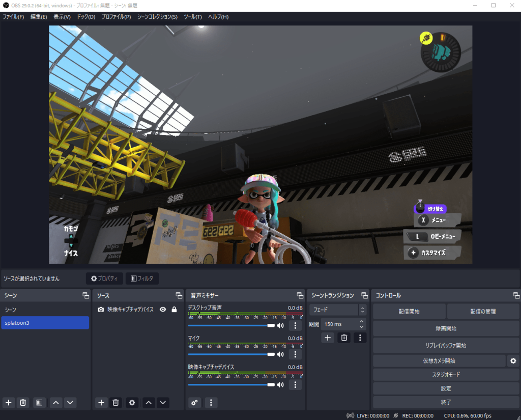
Task: Hide the 映像キャプチャデバイス source via eye icon
Action: pyautogui.click(x=163, y=310)
